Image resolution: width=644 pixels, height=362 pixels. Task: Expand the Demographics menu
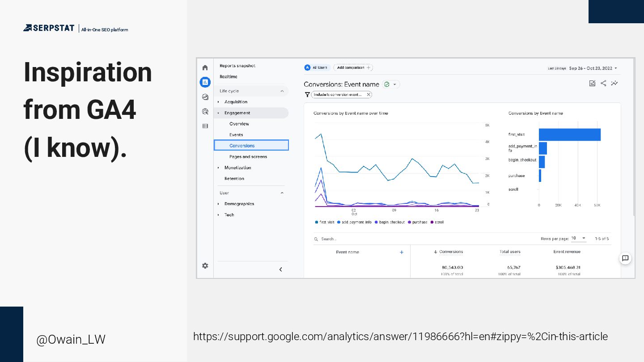[219, 204]
